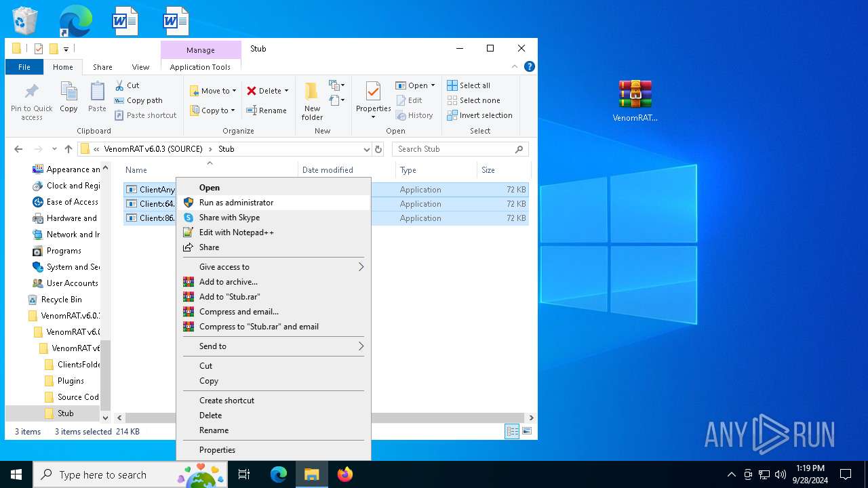Sort by the Name column header
Screen dimensions: 868x488
click(210, 170)
